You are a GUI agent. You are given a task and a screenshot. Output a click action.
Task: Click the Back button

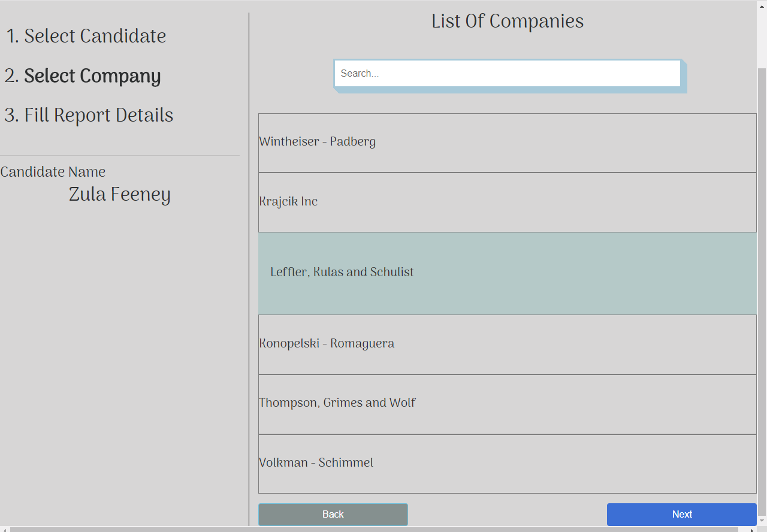pos(333,514)
